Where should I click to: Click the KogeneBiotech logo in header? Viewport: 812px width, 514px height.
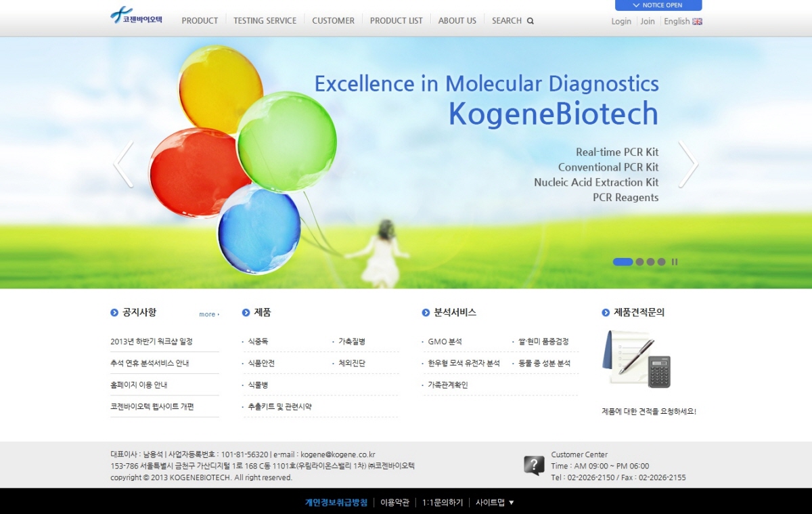pyautogui.click(x=136, y=16)
